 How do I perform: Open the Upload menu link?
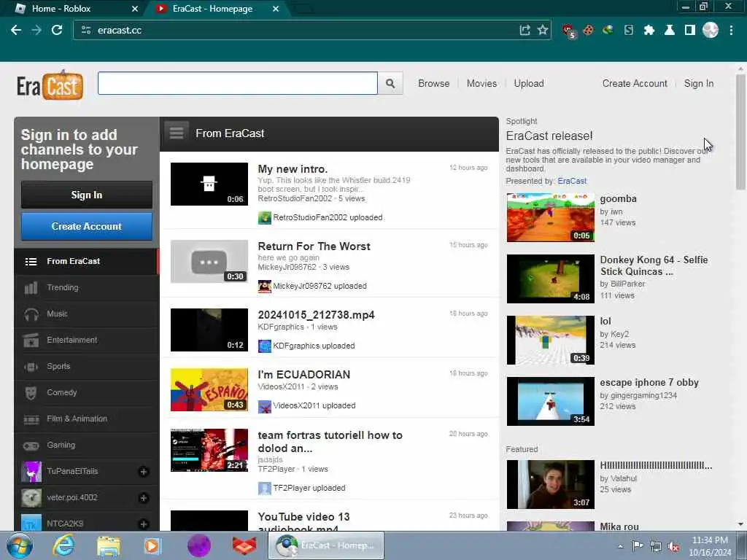tap(529, 83)
